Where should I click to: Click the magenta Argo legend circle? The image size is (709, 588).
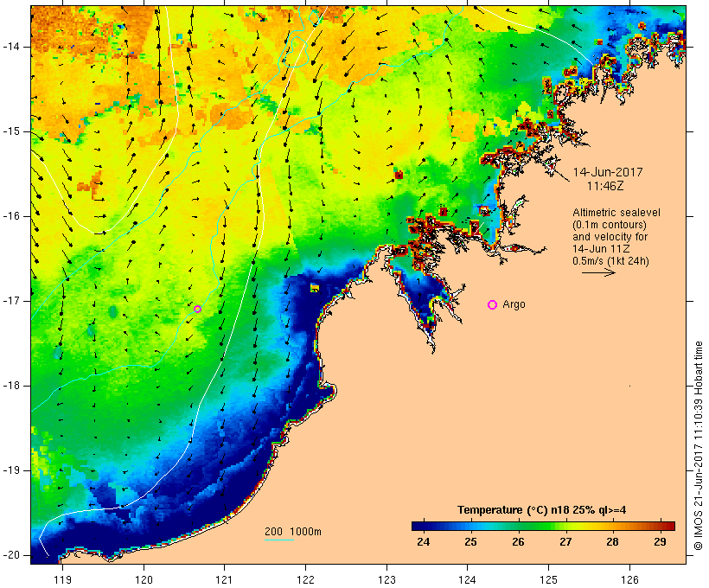pos(493,305)
